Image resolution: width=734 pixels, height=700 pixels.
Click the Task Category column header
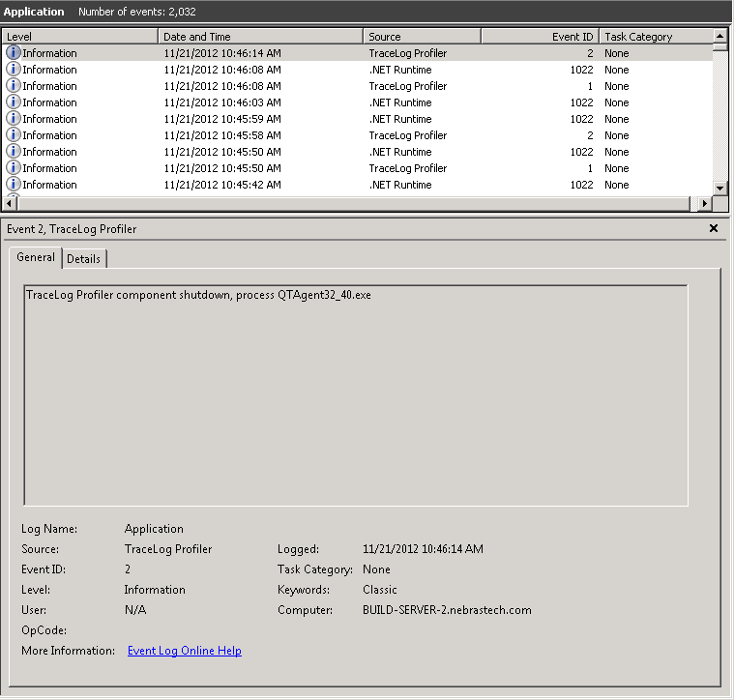[655, 37]
